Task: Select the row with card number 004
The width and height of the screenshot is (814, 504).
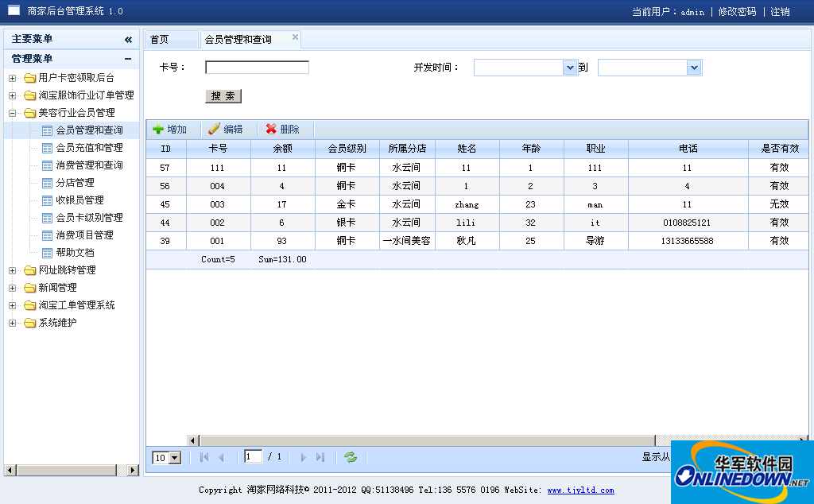Action: click(477, 186)
